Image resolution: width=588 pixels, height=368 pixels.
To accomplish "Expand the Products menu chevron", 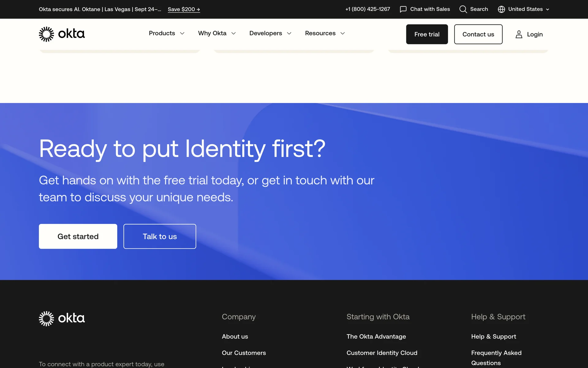I will click(182, 33).
